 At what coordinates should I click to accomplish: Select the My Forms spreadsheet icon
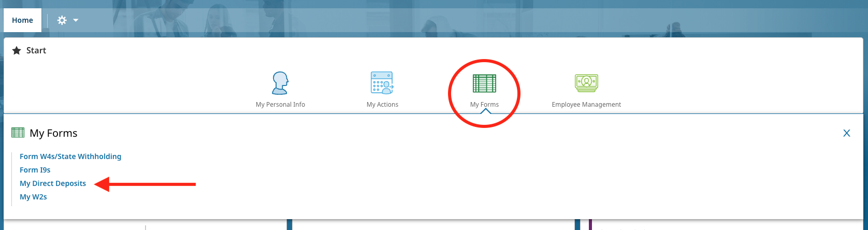pyautogui.click(x=484, y=83)
